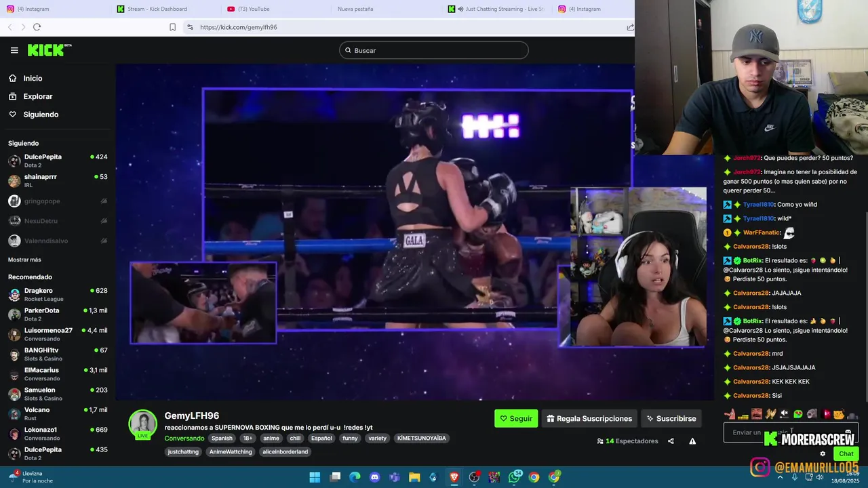Image resolution: width=868 pixels, height=488 pixels.
Task: Select the Just Chatting Streaming tab
Action: click(496, 9)
